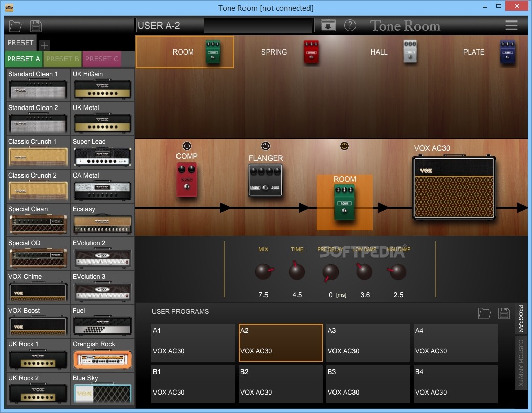Open preset file with top-left folder icon

pos(15,26)
